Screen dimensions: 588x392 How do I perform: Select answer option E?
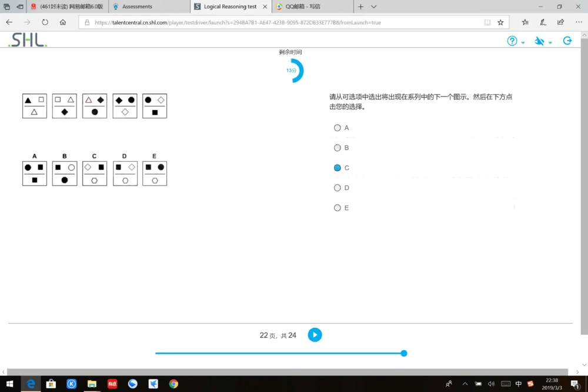338,207
